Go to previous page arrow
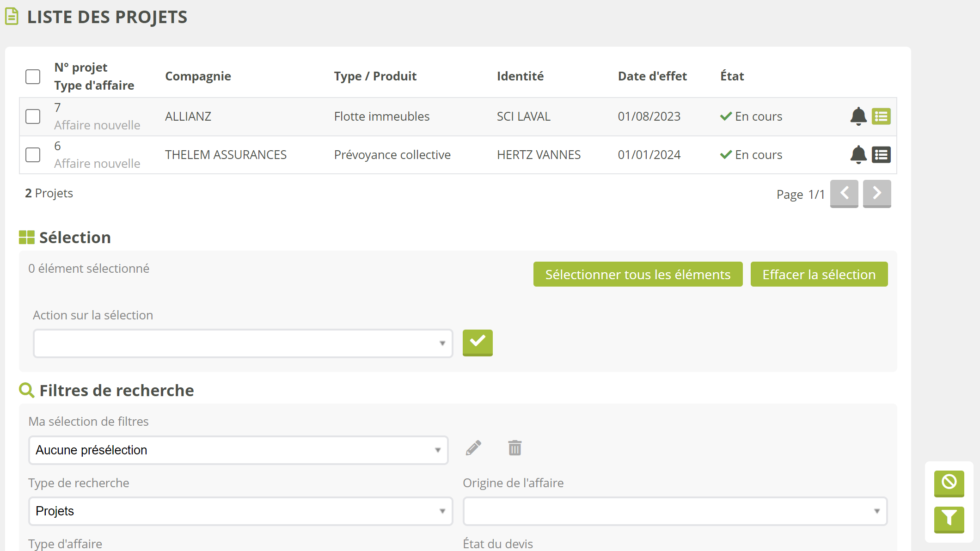The image size is (980, 551). point(844,193)
